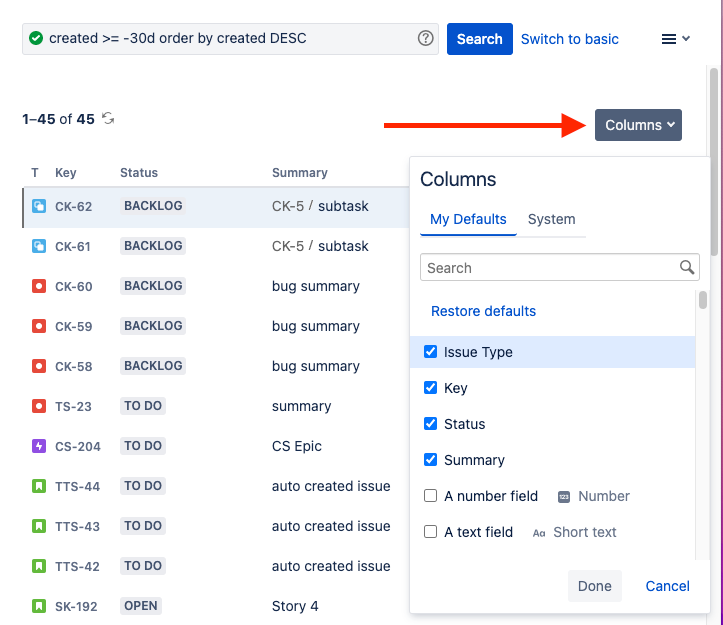Screen dimensions: 723x625
Task: Open issue TTS-44 key link
Action: [x=77, y=487]
